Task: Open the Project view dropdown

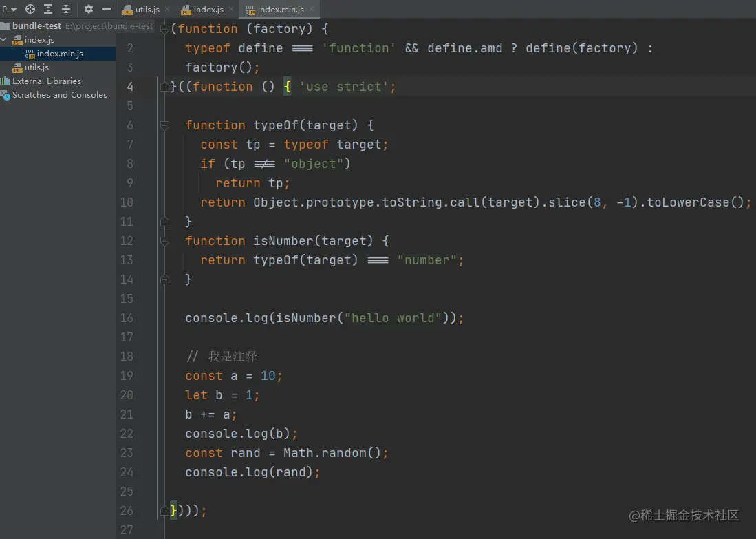Action: pos(9,9)
